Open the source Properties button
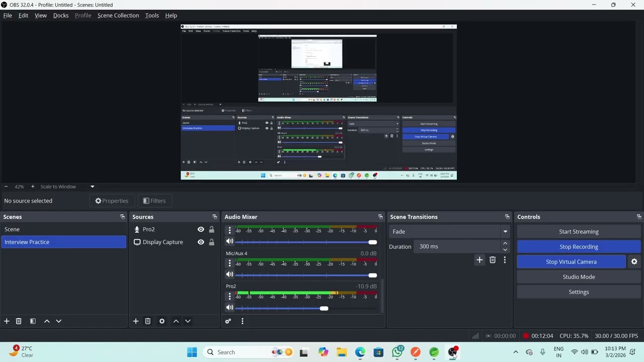 112,201
